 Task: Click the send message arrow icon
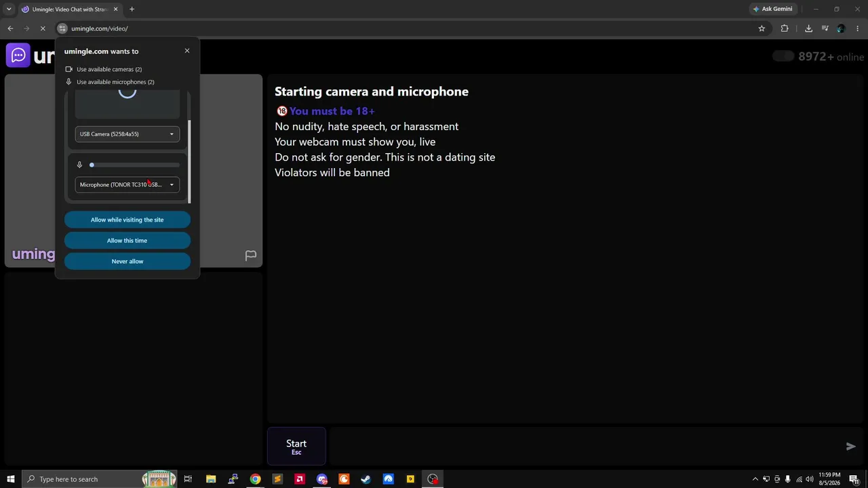pyautogui.click(x=851, y=446)
